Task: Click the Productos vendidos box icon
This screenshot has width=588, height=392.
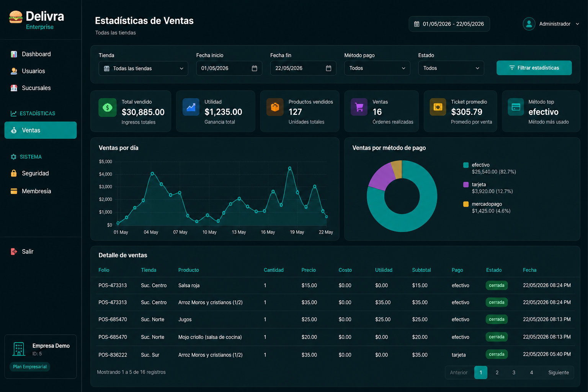Action: coord(275,107)
